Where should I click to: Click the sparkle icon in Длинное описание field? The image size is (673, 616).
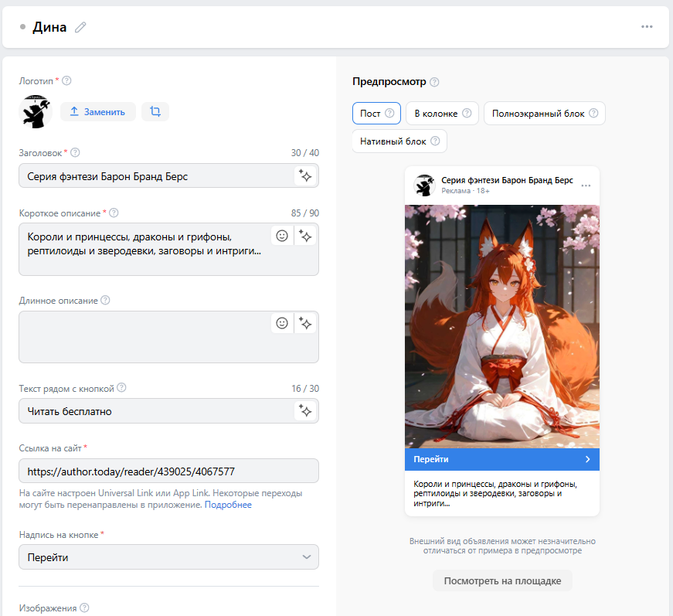click(x=306, y=323)
